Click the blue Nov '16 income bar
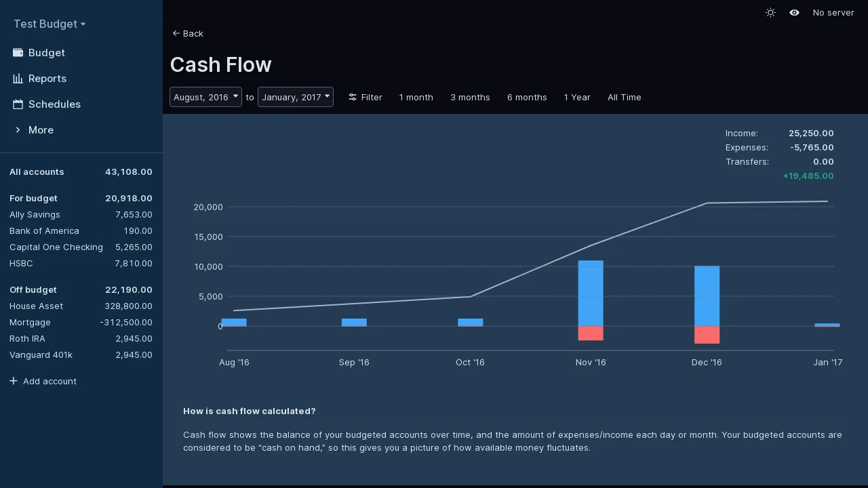The image size is (868, 488). coord(591,293)
